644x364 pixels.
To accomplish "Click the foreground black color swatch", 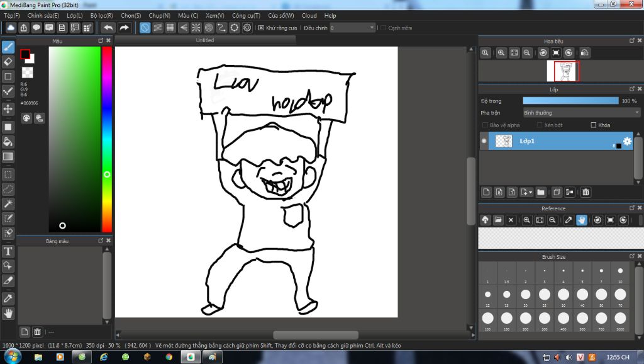I will pyautogui.click(x=25, y=54).
